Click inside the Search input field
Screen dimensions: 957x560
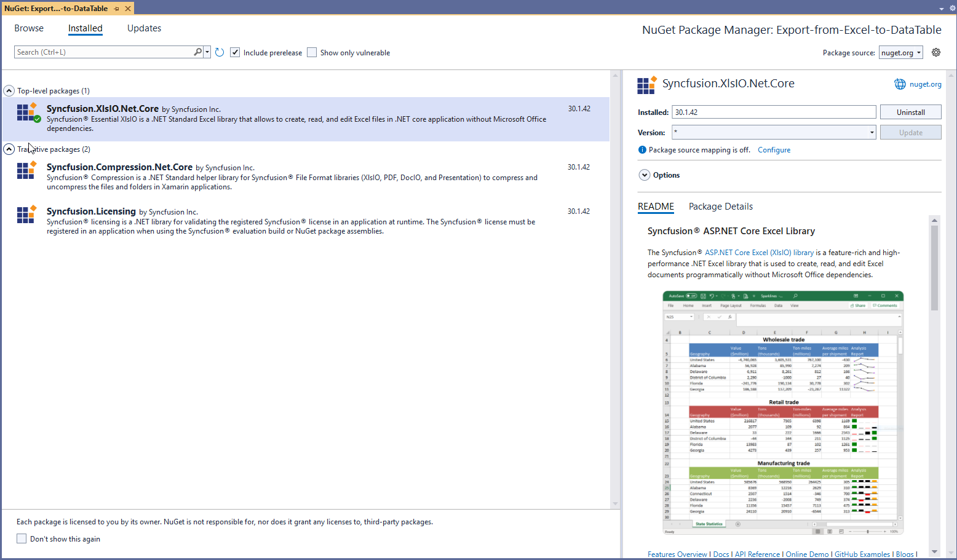point(98,52)
